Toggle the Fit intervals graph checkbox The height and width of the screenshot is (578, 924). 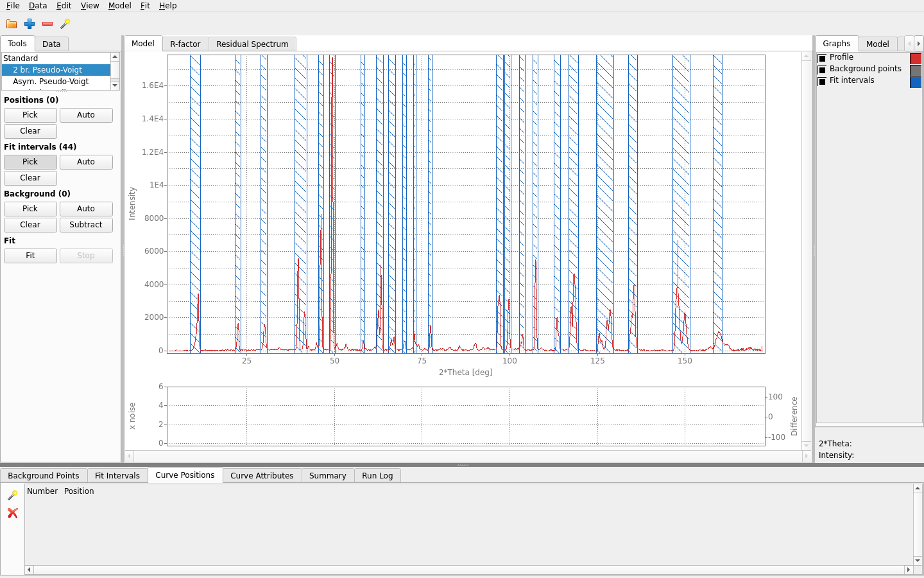pos(822,82)
